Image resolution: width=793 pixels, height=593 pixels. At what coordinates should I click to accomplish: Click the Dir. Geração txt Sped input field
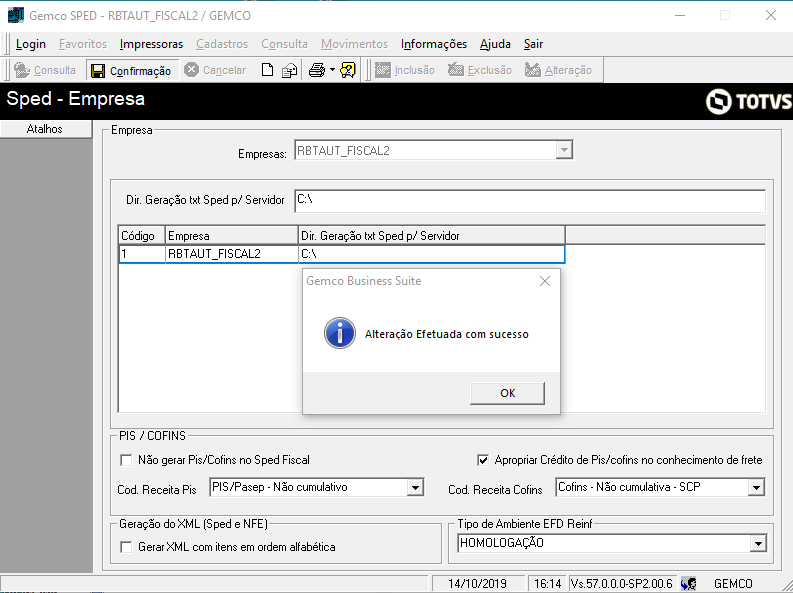tap(530, 201)
